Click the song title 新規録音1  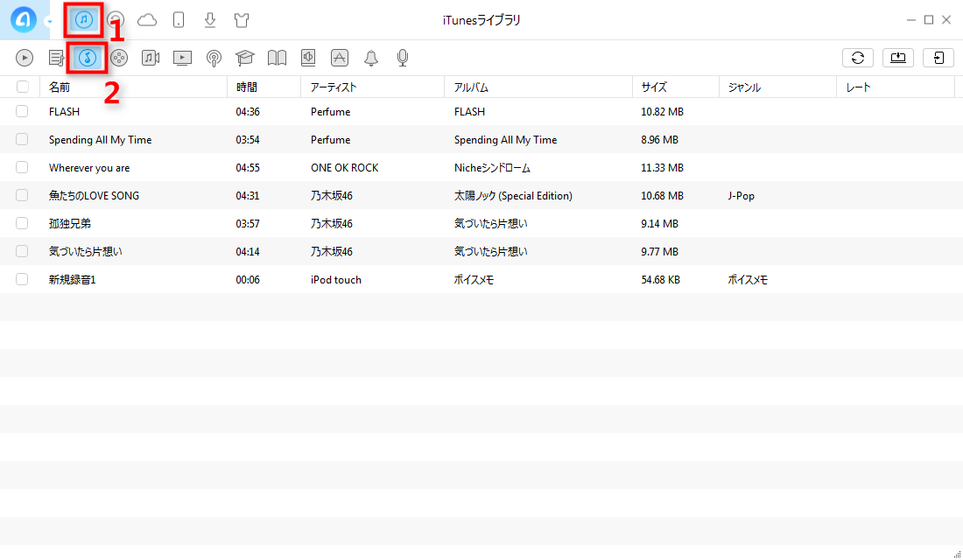pyautogui.click(x=73, y=280)
